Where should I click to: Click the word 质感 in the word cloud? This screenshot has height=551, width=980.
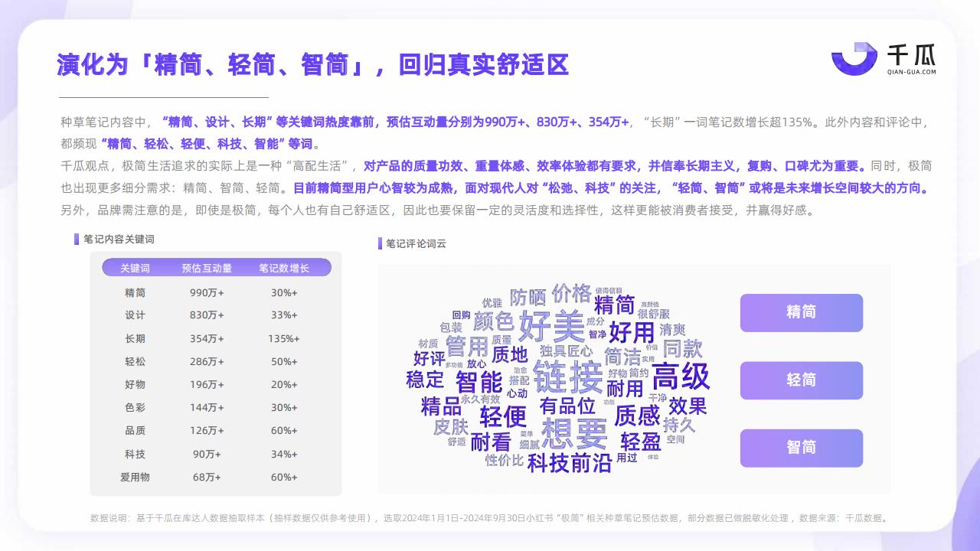[637, 416]
